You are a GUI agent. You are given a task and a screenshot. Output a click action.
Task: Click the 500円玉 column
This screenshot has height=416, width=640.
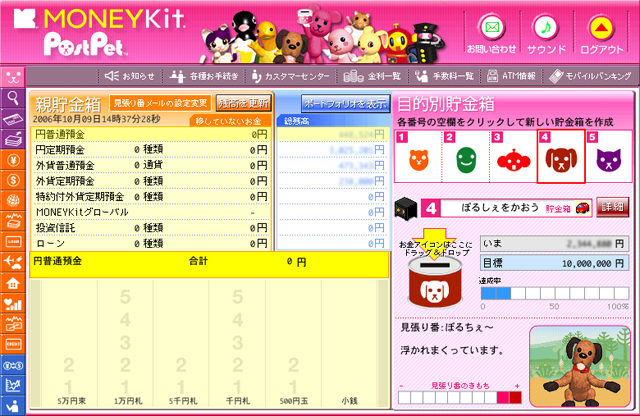294,343
